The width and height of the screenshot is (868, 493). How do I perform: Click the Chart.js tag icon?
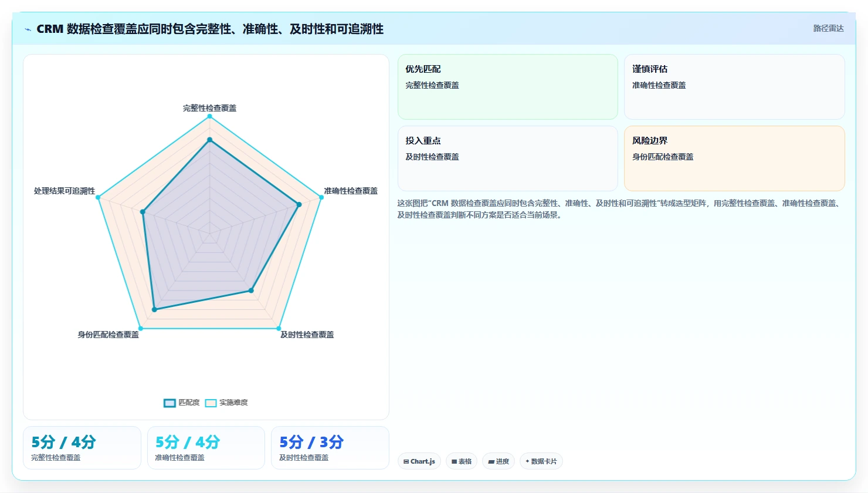[x=406, y=462]
